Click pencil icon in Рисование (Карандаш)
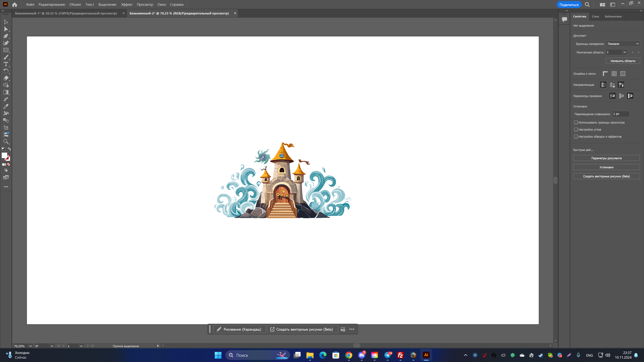644x362 pixels. pyautogui.click(x=219, y=329)
